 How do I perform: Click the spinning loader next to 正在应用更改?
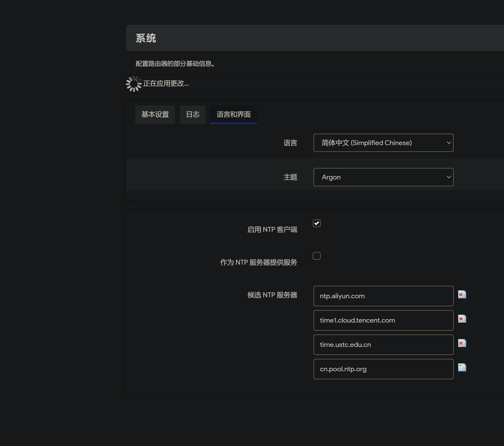(133, 84)
